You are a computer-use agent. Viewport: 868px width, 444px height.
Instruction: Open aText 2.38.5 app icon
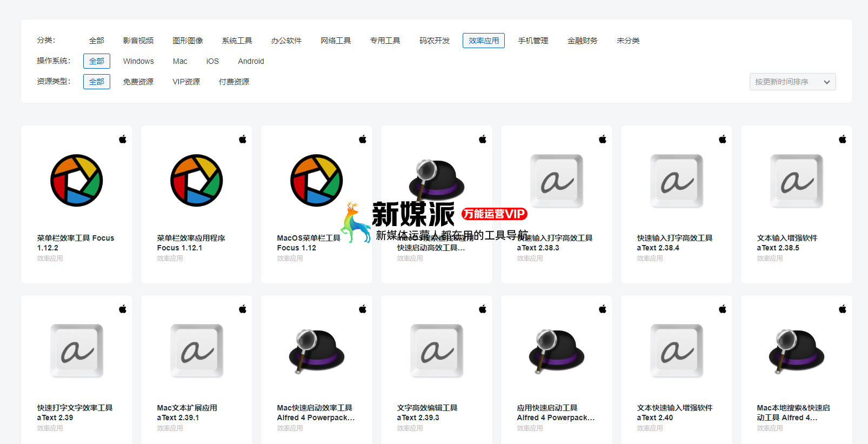(x=797, y=181)
